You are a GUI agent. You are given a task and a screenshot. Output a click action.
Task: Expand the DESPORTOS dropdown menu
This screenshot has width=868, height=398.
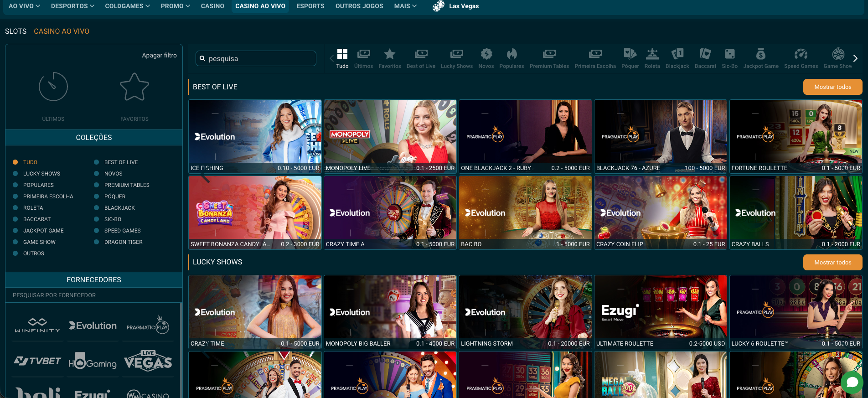pyautogui.click(x=73, y=6)
